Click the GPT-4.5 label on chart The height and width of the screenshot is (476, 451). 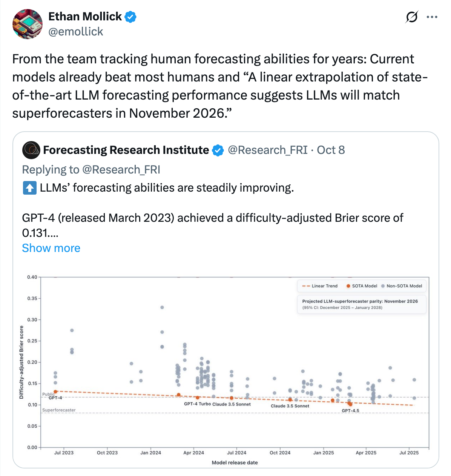click(350, 411)
